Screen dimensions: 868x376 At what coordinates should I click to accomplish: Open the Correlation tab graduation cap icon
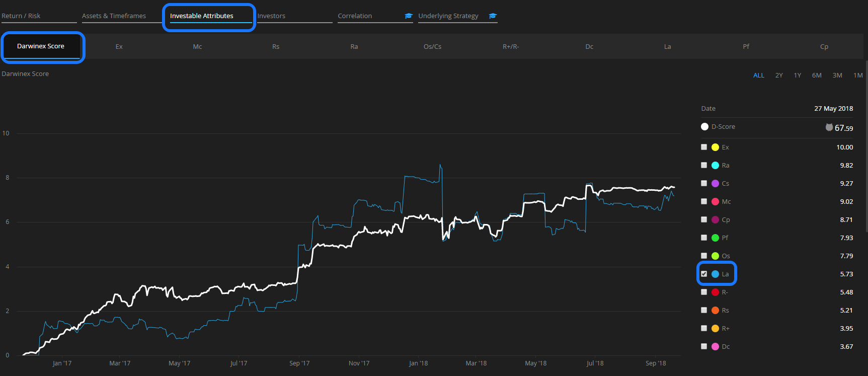409,16
